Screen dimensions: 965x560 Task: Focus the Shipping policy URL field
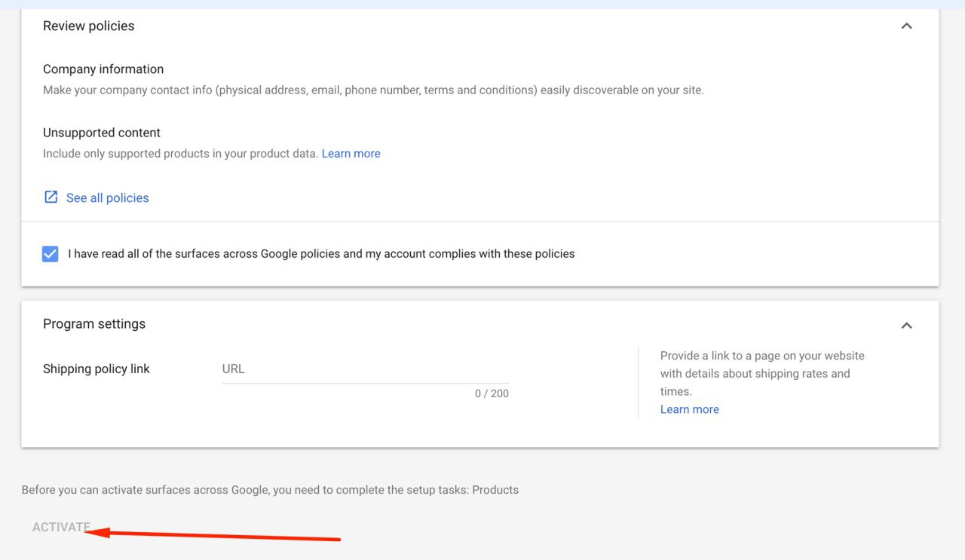click(365, 369)
